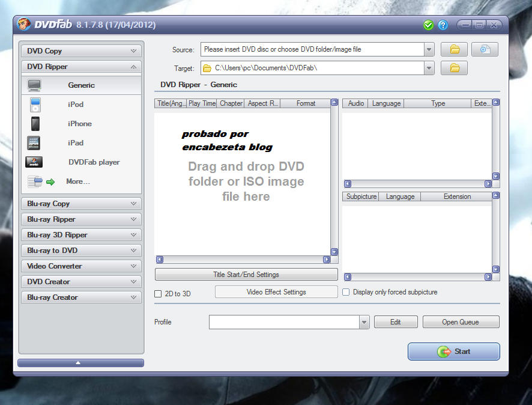Open Video Effect Settings

[276, 292]
